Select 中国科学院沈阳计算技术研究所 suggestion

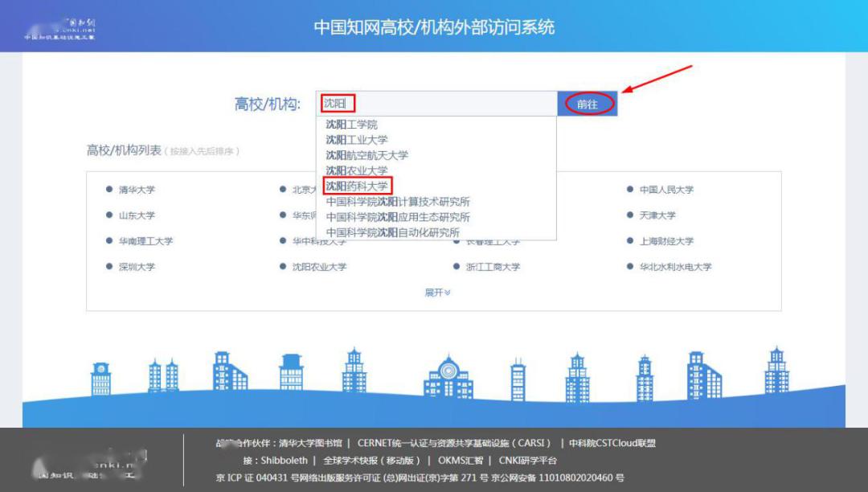coord(398,202)
